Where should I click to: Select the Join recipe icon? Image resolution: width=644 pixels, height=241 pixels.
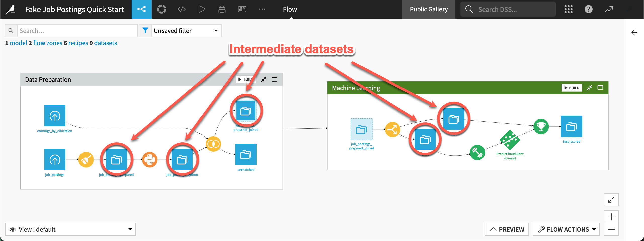coord(213,144)
